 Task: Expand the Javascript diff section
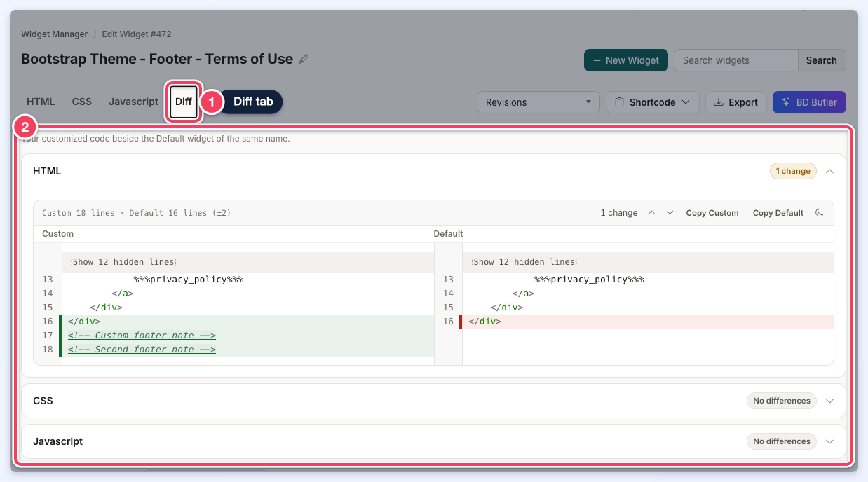pos(830,441)
